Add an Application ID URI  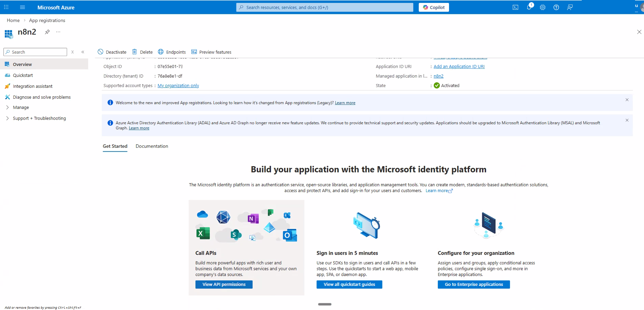coord(459,66)
